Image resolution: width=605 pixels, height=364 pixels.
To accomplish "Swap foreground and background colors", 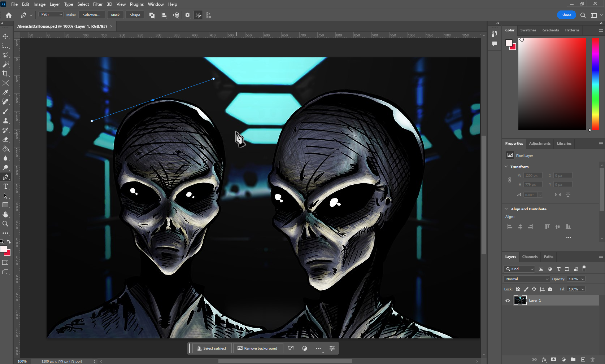I will coord(9,241).
